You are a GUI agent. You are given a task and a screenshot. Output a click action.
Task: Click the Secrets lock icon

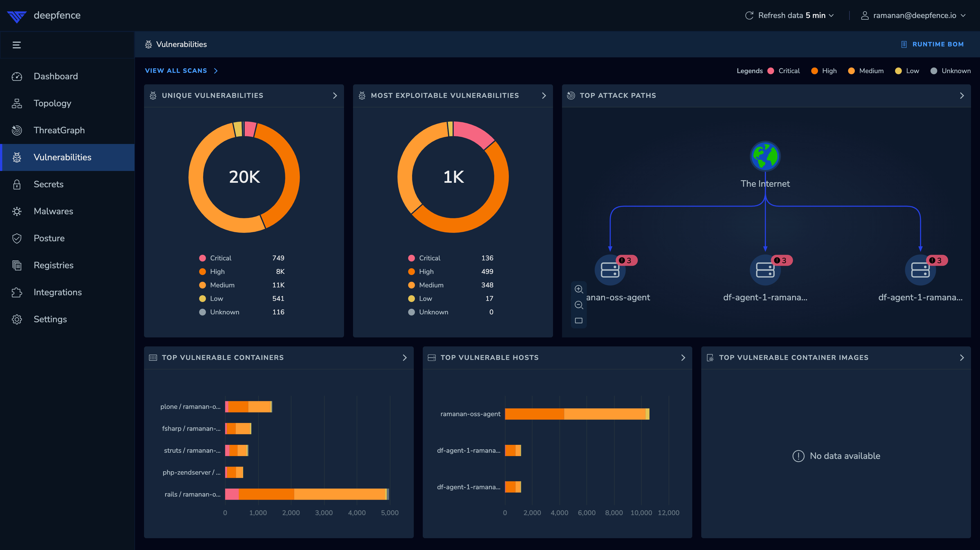pyautogui.click(x=17, y=184)
